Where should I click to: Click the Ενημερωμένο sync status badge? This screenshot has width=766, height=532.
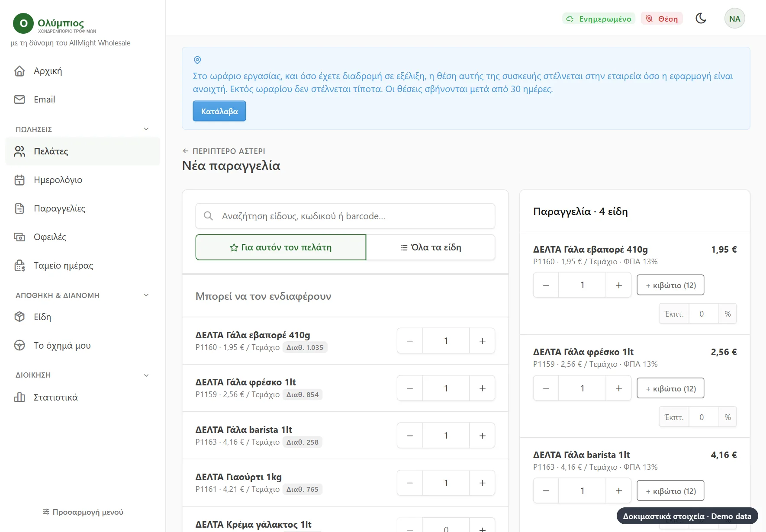(599, 19)
